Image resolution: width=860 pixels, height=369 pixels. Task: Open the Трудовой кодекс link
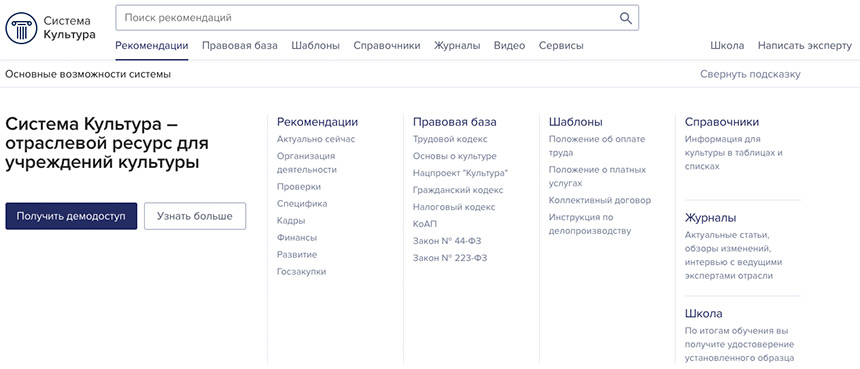450,139
